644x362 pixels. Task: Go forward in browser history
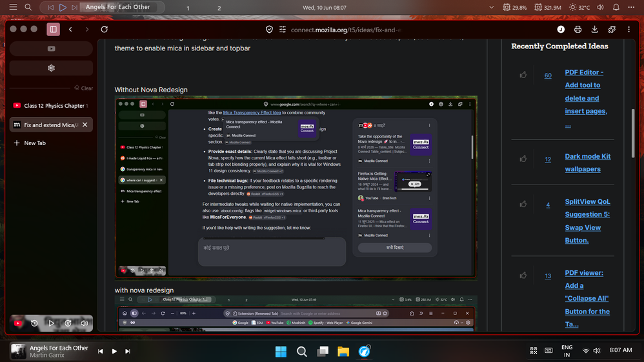tap(86, 29)
